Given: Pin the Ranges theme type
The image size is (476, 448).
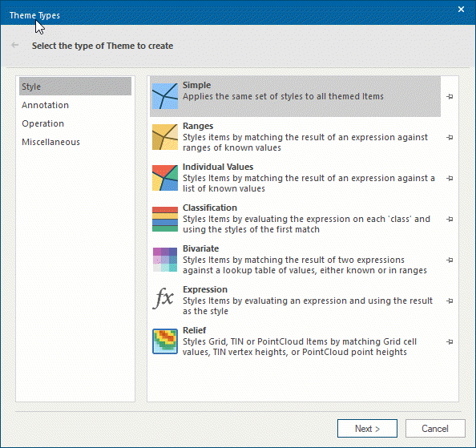Looking at the screenshot, I should point(450,138).
